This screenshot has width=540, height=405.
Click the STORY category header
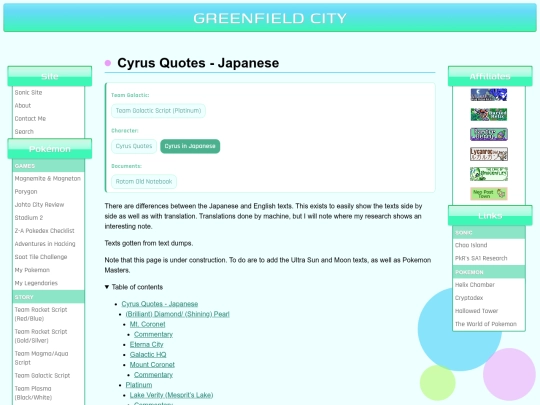(48, 297)
